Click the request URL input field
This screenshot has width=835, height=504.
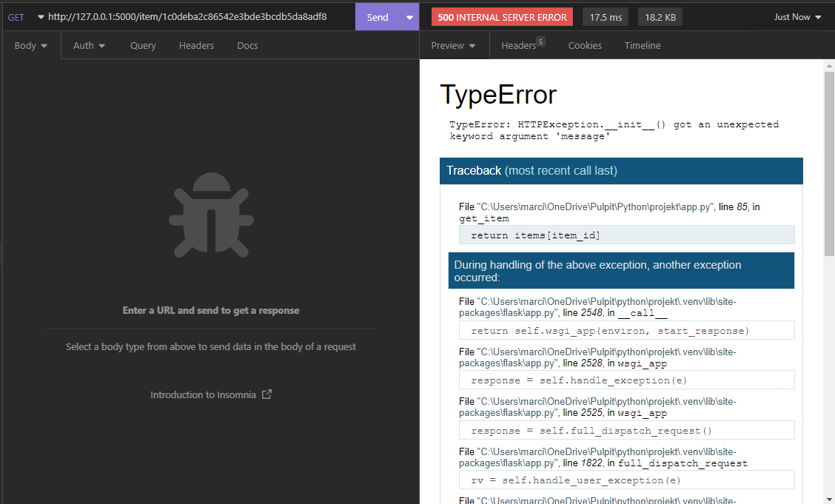(187, 16)
